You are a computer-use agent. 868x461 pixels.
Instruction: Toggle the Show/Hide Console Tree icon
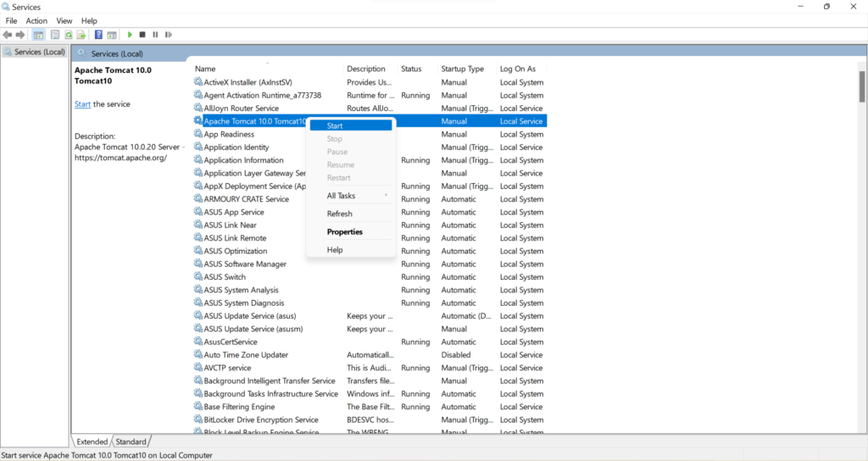(38, 35)
